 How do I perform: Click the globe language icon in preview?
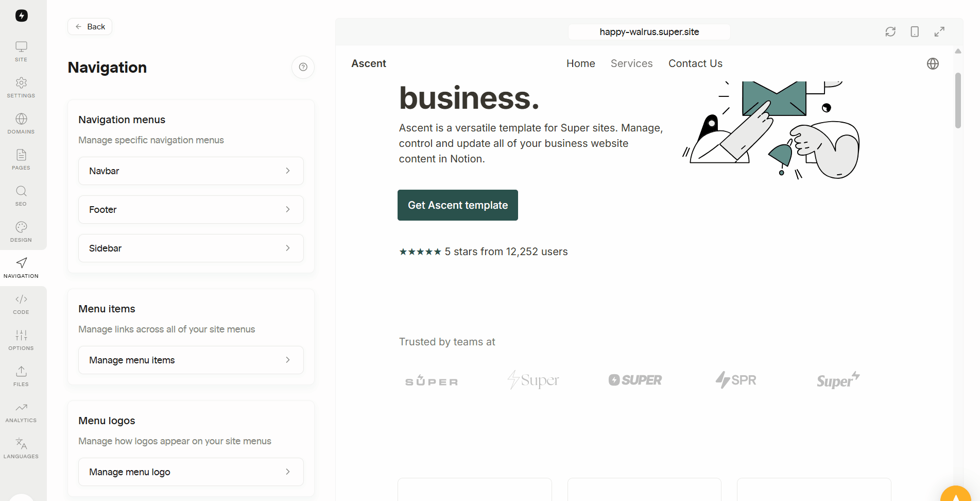(x=933, y=63)
